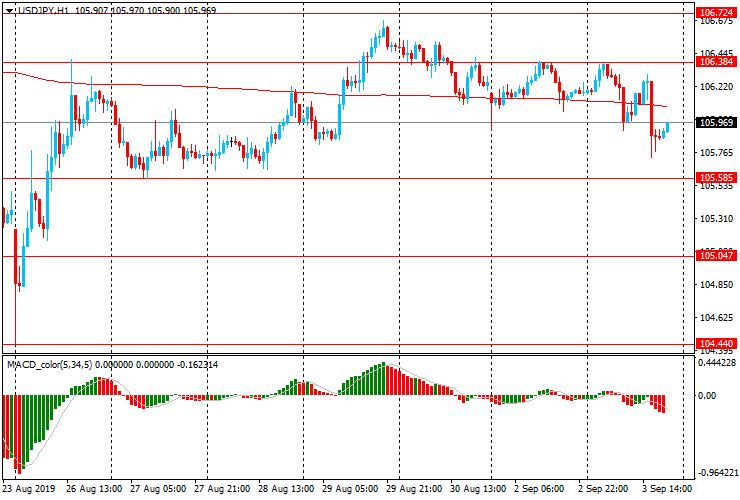
Task: Click the 23 Aug 2019 date label
Action: tap(29, 489)
